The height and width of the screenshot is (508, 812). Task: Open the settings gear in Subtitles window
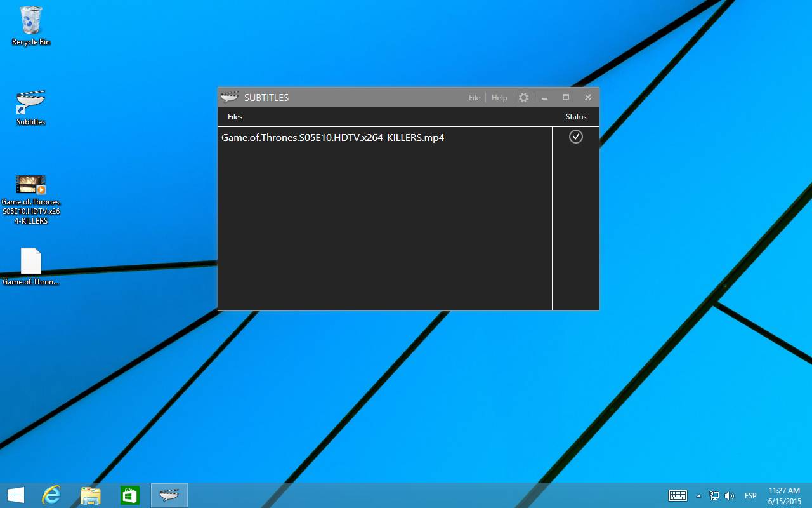click(x=523, y=97)
